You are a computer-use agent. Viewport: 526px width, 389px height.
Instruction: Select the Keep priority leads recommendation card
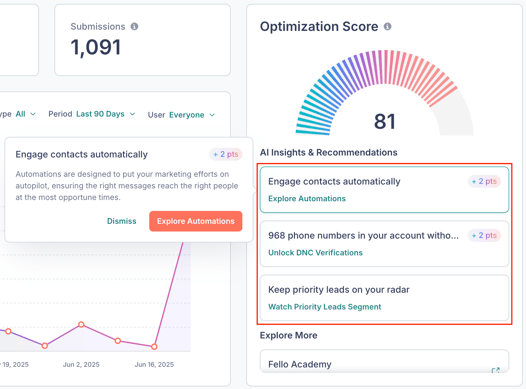coord(384,298)
